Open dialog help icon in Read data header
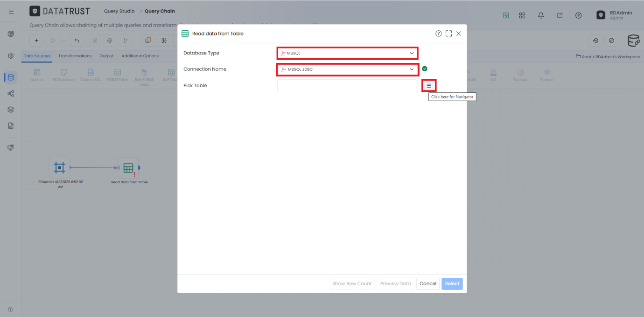Viewport: 644px width, 317px height. tap(439, 34)
